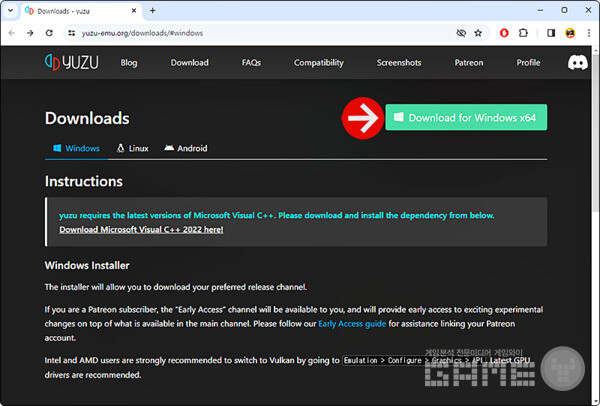Open Download Microsoft Visual C++ 2022 link
This screenshot has width=600, height=406.
(141, 230)
